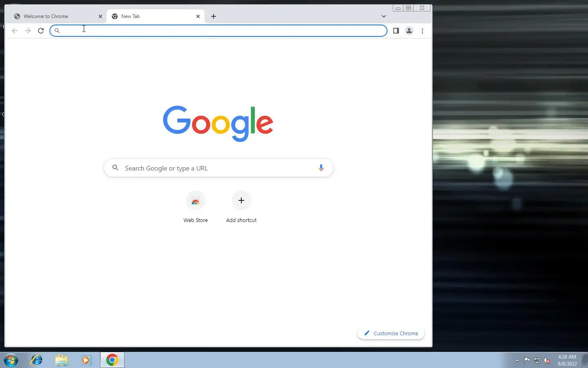Click the magnifier icon in search box
This screenshot has height=368, width=588.
(x=116, y=168)
